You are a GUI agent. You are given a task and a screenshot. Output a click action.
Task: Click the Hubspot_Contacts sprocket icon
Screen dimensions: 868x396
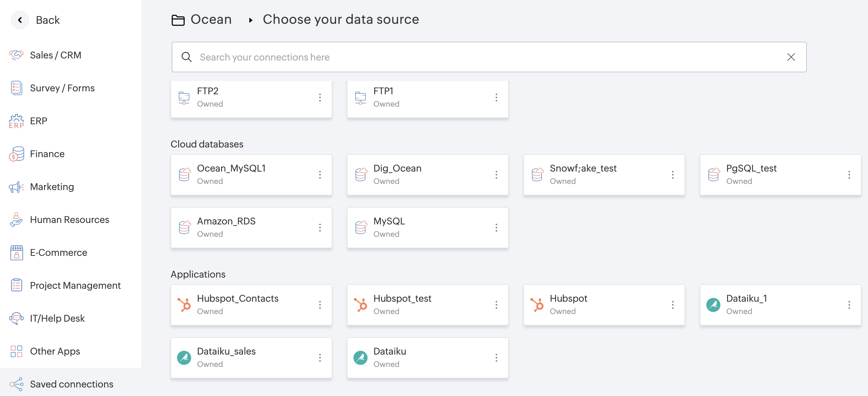tap(184, 305)
